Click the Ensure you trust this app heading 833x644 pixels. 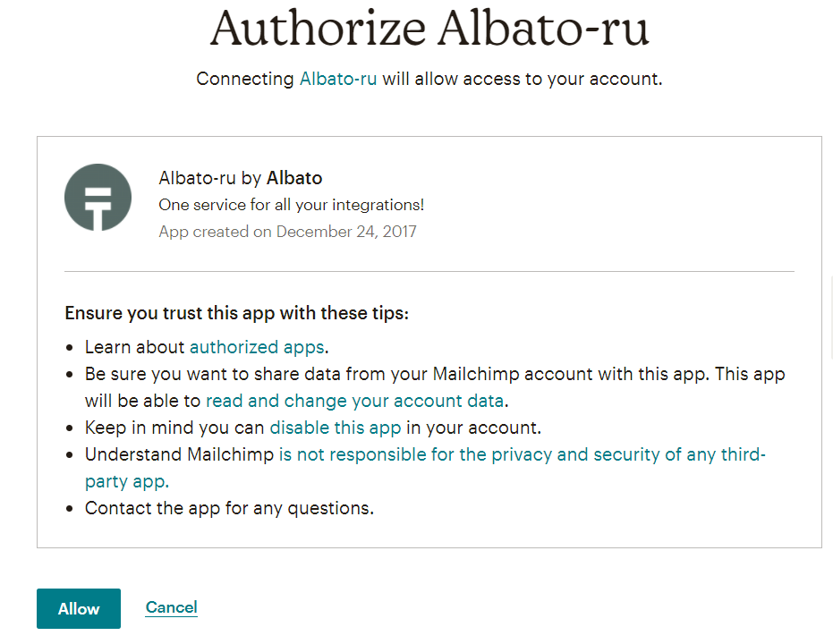point(236,314)
